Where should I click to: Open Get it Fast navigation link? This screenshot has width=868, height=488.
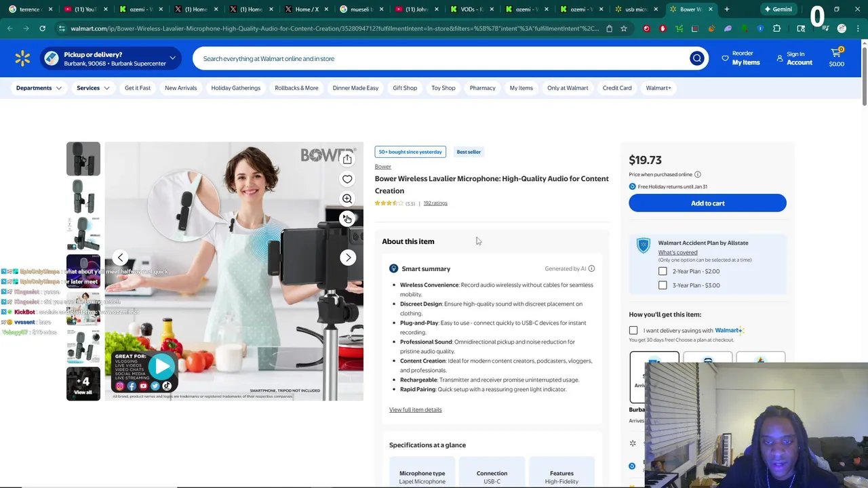(x=138, y=88)
